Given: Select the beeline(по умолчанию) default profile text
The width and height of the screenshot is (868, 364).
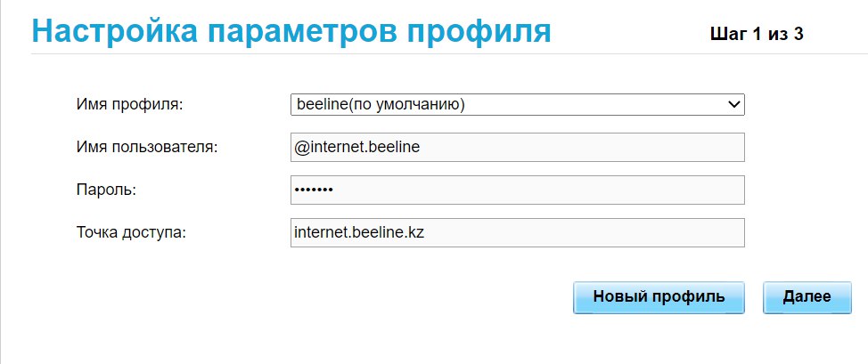Looking at the screenshot, I should coord(381,104).
